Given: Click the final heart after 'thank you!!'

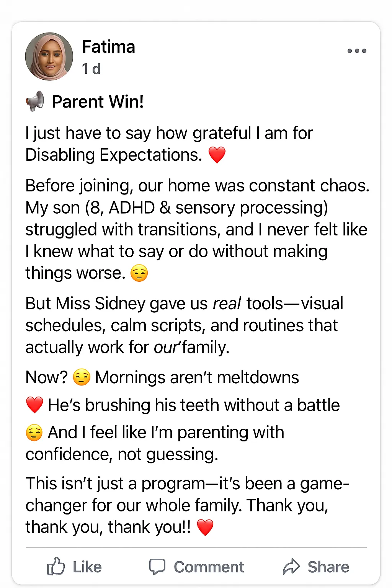Looking at the screenshot, I should pos(205,527).
